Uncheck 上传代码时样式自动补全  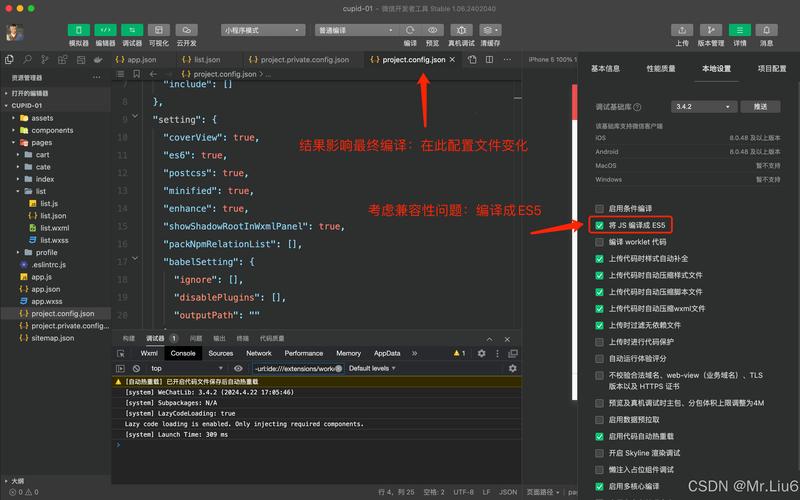click(599, 259)
